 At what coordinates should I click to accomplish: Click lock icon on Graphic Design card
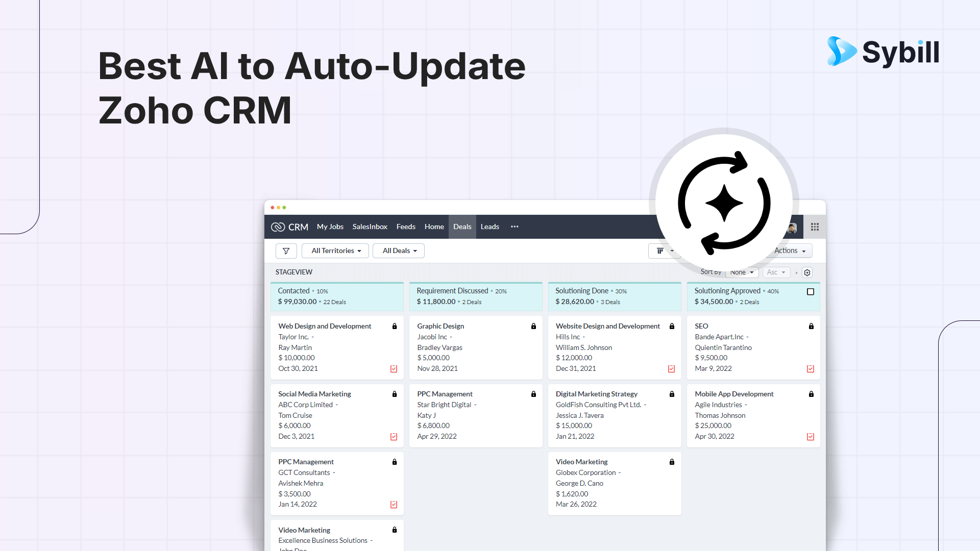pyautogui.click(x=533, y=327)
